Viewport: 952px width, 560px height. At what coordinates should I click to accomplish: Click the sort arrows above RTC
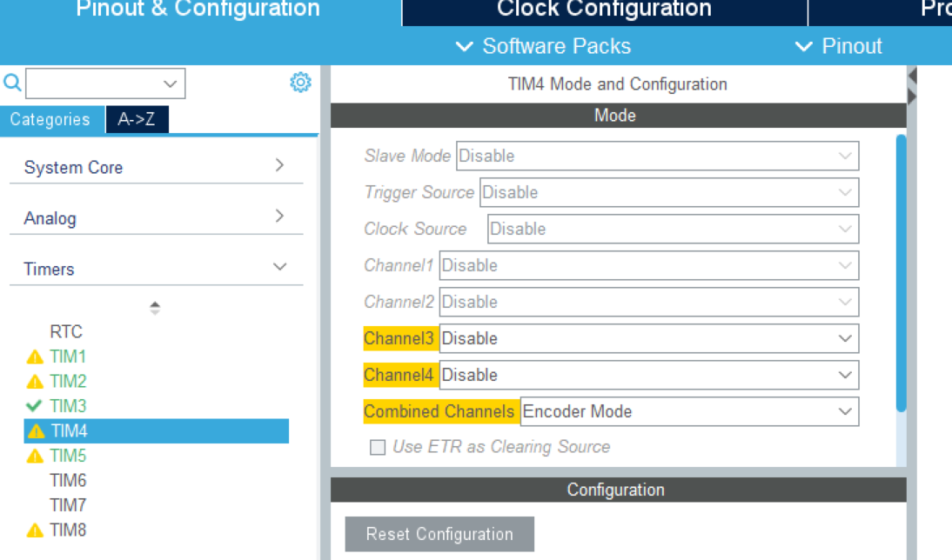[155, 308]
